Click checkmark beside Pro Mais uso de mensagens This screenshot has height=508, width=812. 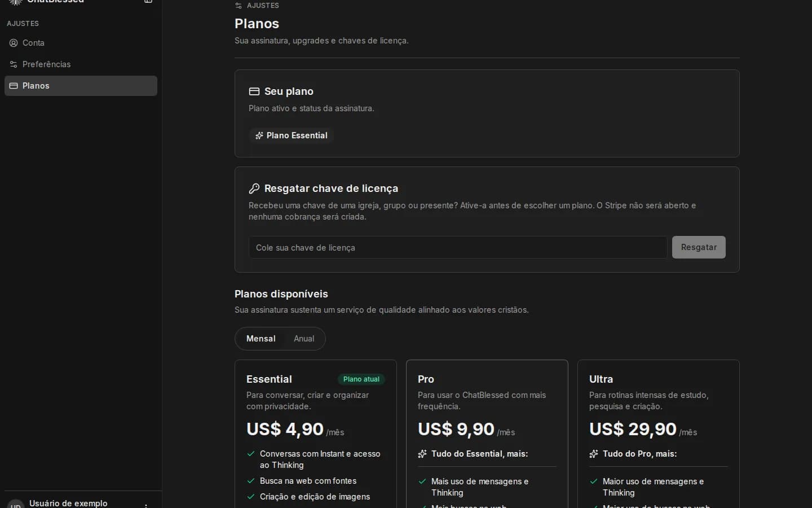[422, 481]
